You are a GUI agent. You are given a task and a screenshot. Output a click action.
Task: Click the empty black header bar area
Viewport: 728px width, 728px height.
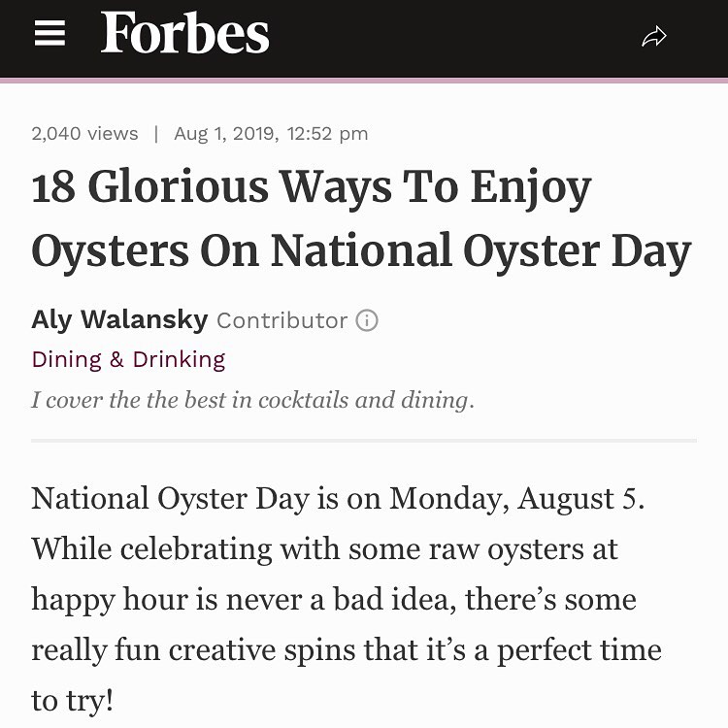pos(455,37)
